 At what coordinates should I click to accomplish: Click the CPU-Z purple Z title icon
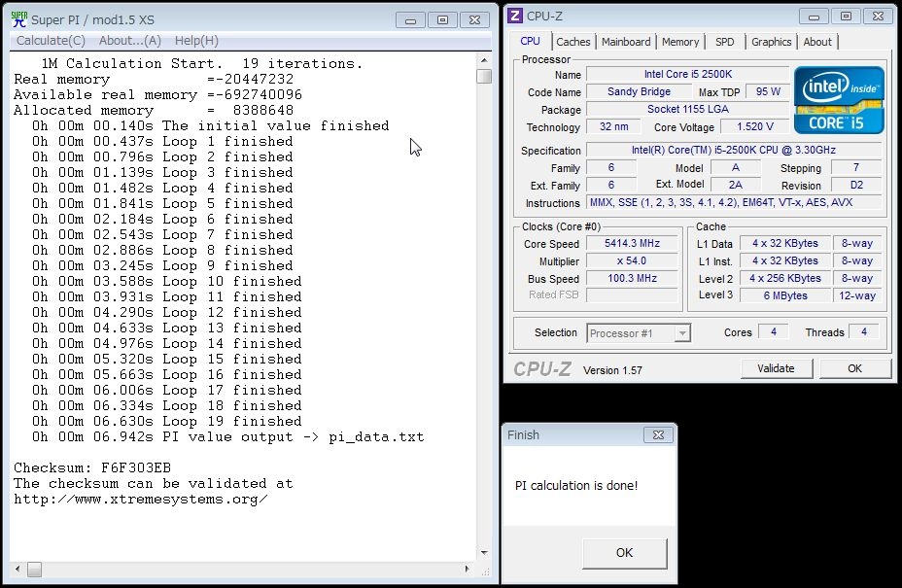click(515, 15)
